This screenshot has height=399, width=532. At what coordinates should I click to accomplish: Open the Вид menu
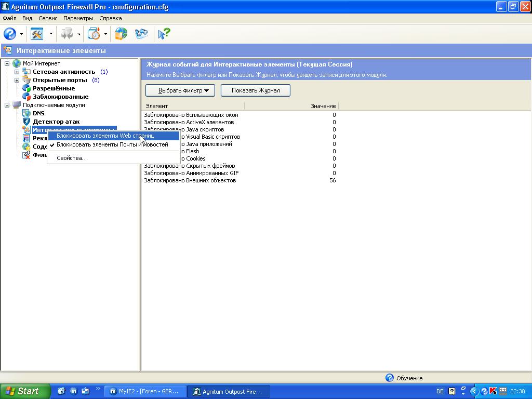(27, 18)
